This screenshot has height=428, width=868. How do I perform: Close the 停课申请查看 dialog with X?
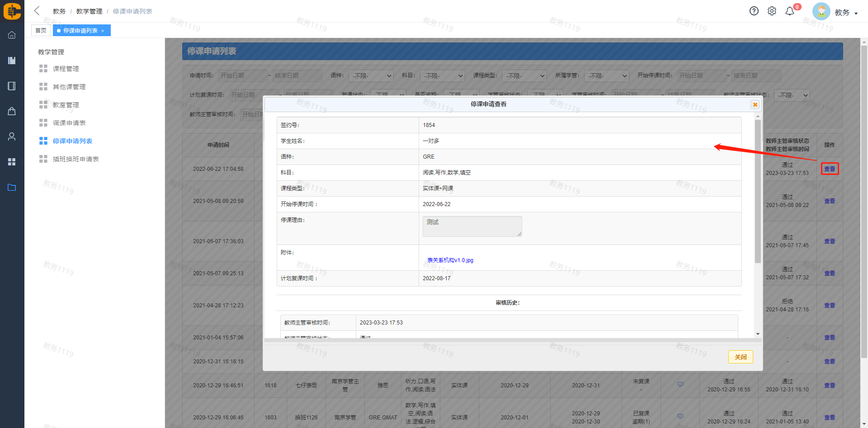click(755, 104)
